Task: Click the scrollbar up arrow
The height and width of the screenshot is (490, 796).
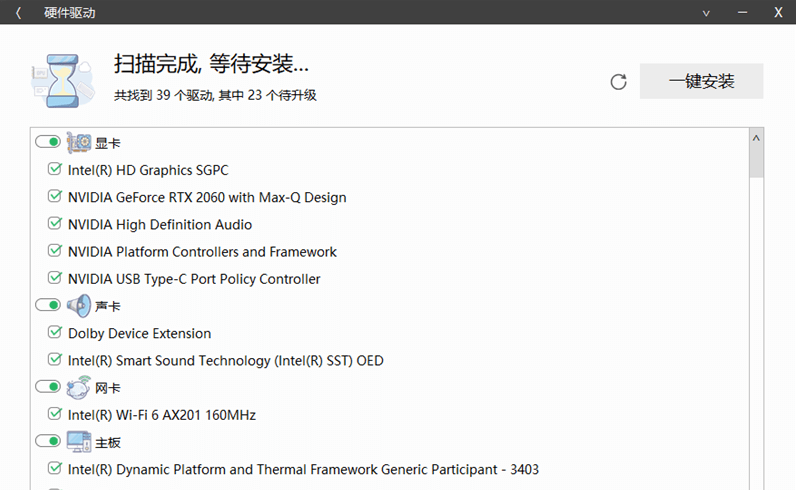Action: point(756,138)
